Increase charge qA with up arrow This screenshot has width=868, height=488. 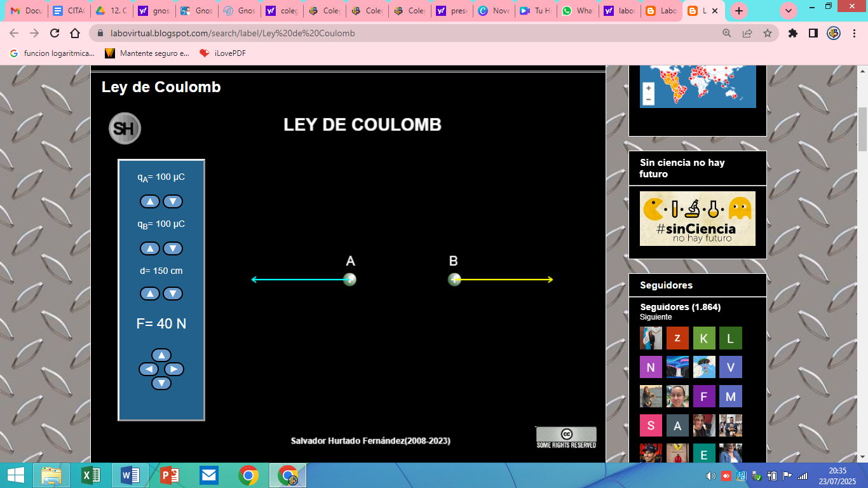pyautogui.click(x=150, y=201)
